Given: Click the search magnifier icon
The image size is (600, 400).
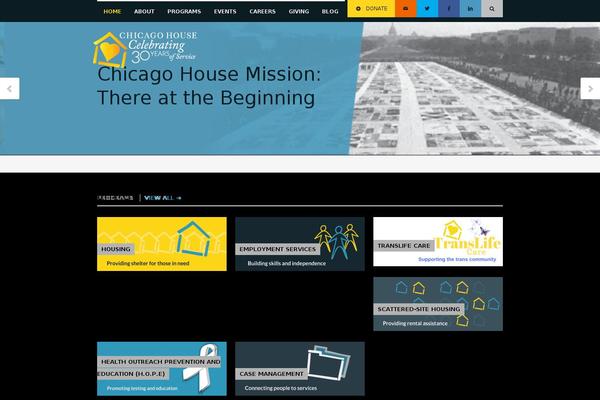Looking at the screenshot, I should coord(492,8).
